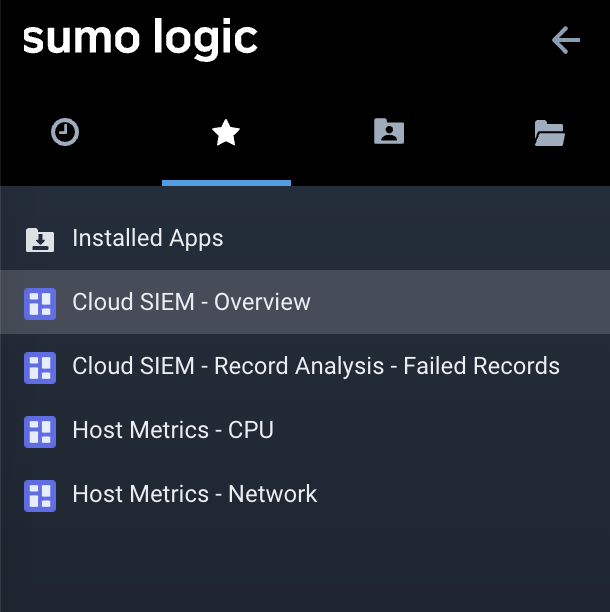Screen dimensions: 610x612
Task: Open the Installed Apps folder label
Action: tap(148, 238)
